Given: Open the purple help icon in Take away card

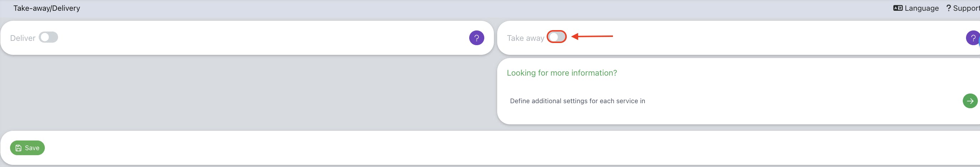Looking at the screenshot, I should click(973, 38).
